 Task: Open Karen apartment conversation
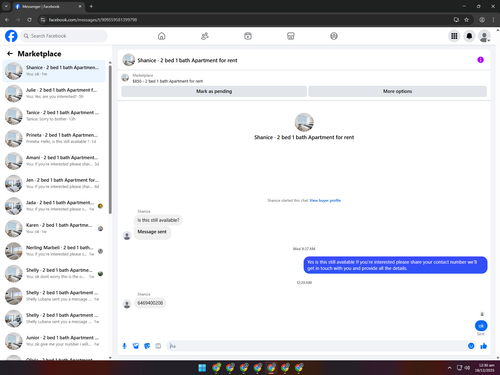(54, 228)
